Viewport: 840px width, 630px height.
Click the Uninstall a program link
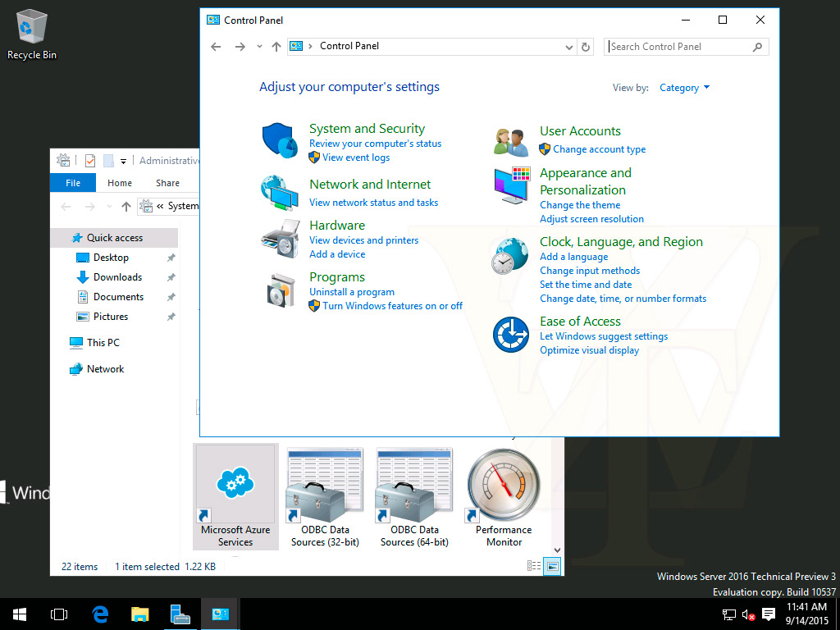coord(351,292)
